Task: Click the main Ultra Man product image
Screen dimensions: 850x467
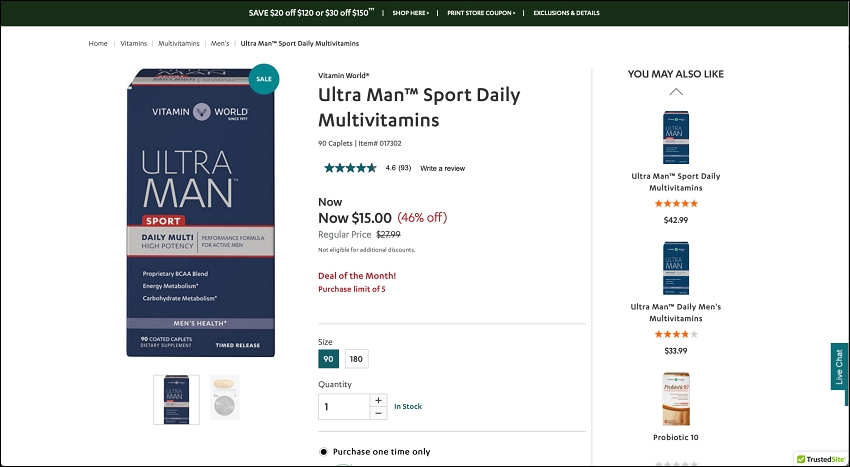Action: (201, 212)
